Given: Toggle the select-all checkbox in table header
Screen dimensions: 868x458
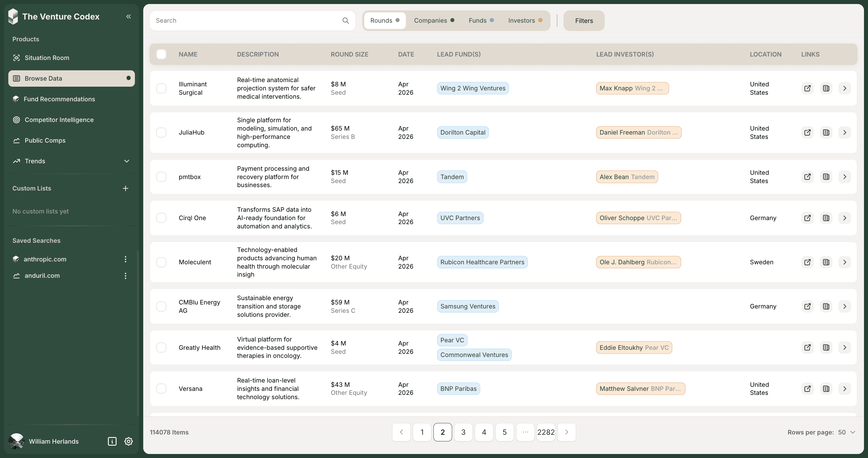Looking at the screenshot, I should tap(161, 54).
